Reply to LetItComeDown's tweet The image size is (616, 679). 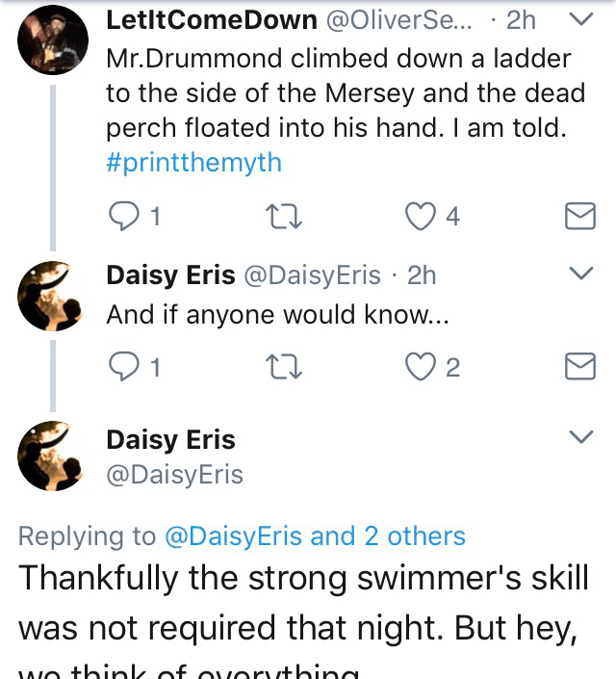(x=121, y=217)
